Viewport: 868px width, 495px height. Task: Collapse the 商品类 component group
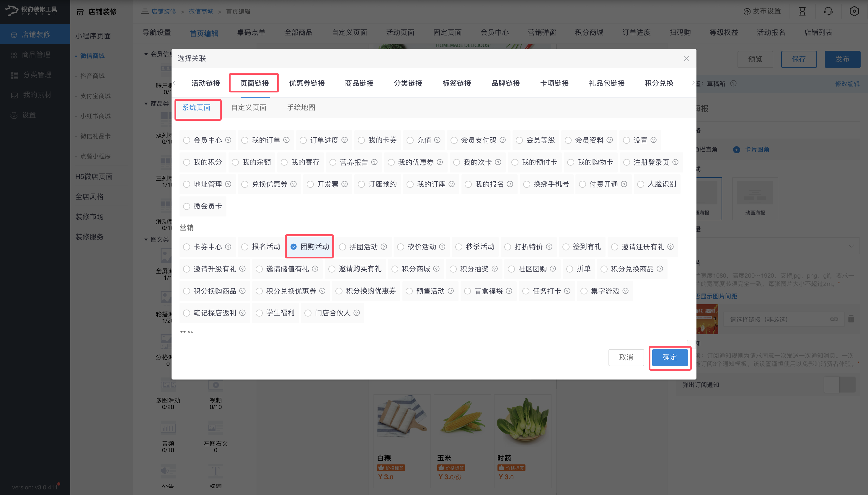pyautogui.click(x=146, y=103)
